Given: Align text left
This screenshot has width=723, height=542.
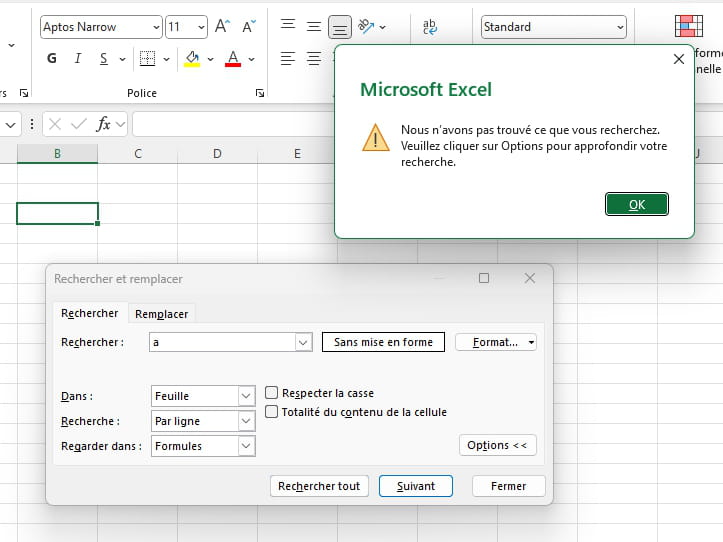Looking at the screenshot, I should (x=288, y=59).
